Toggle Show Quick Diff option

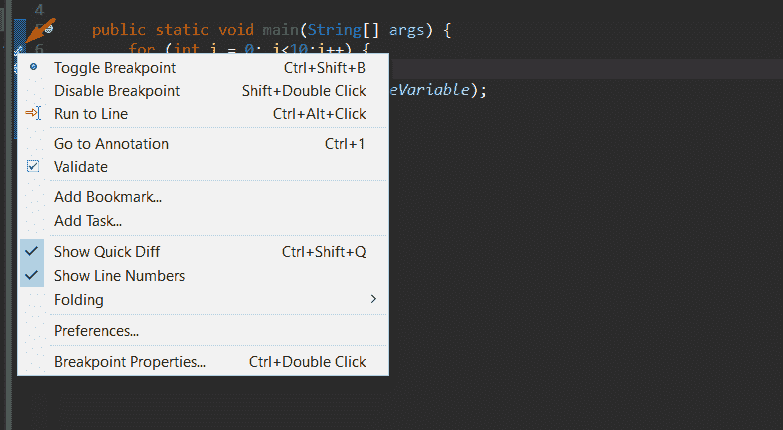[x=203, y=251]
